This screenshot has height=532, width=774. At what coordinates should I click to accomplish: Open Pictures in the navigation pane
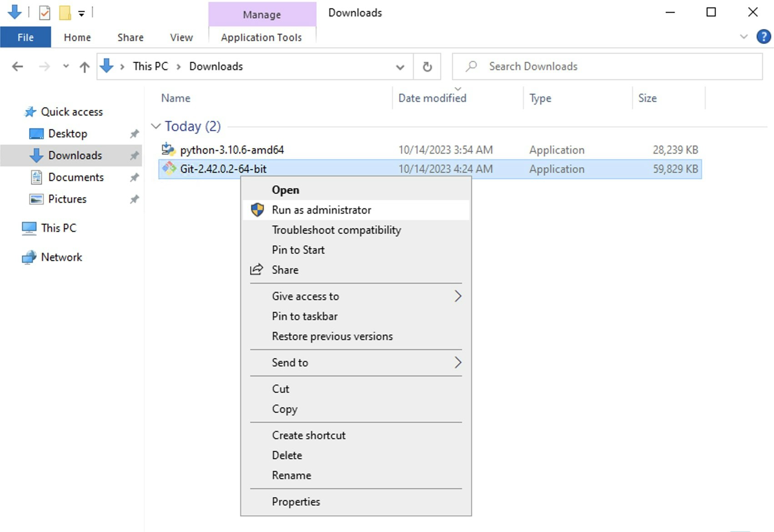pos(67,199)
